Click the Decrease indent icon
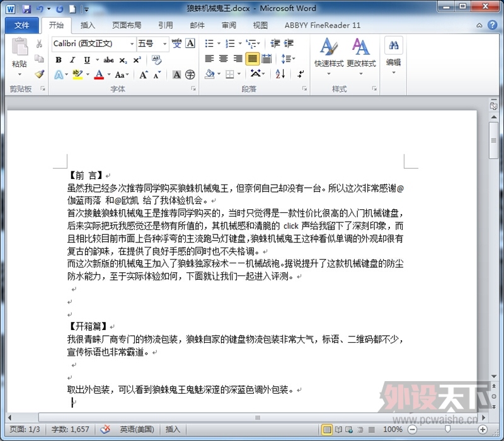 point(275,43)
